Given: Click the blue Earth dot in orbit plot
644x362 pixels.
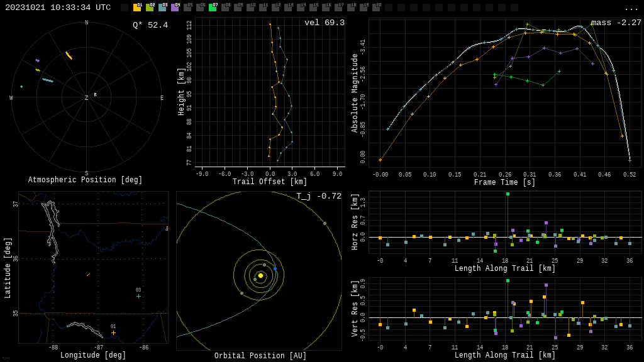Looking at the screenshot, I should coord(275,268).
